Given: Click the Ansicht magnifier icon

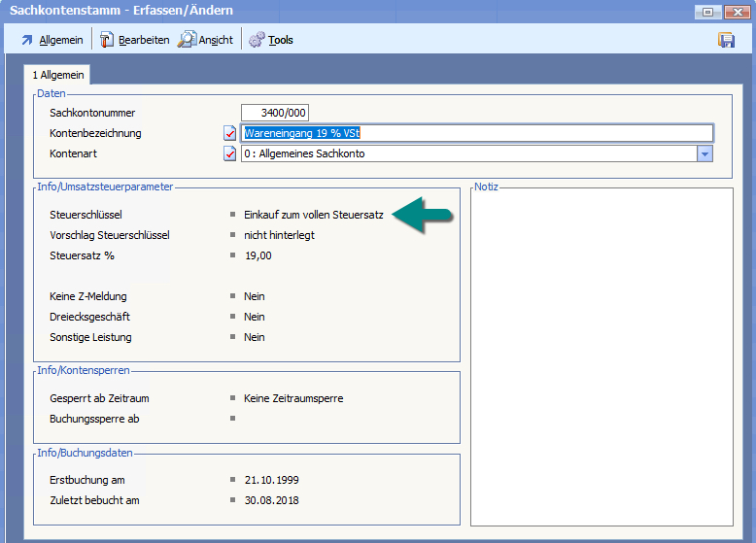Looking at the screenshot, I should pos(187,40).
